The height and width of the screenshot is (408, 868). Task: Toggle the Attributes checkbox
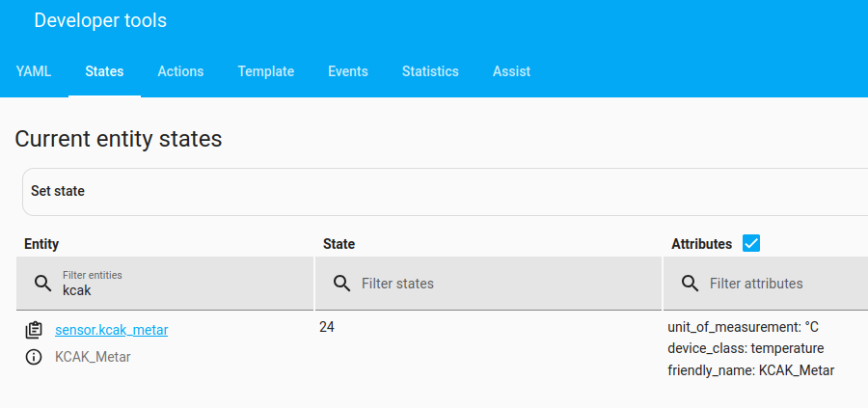point(751,243)
